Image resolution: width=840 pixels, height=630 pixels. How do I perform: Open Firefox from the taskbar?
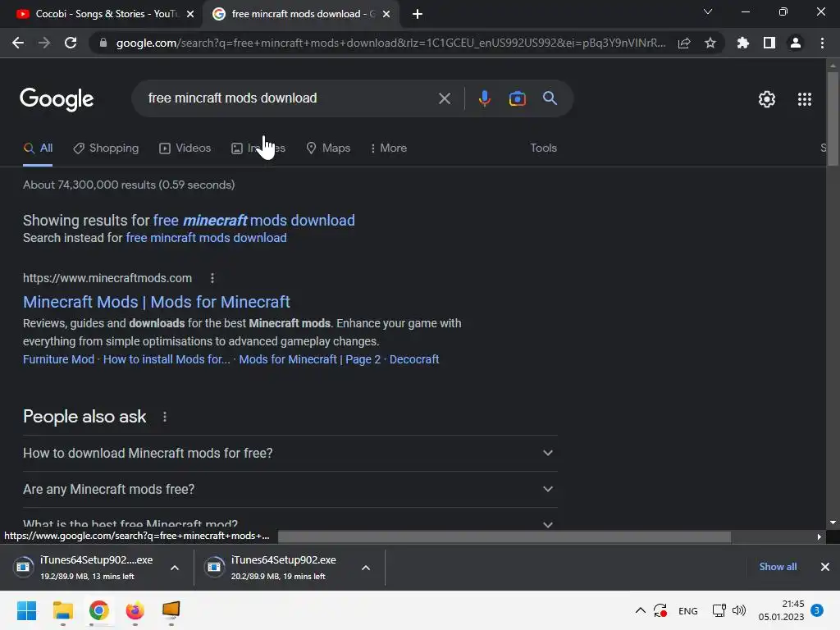click(x=135, y=610)
